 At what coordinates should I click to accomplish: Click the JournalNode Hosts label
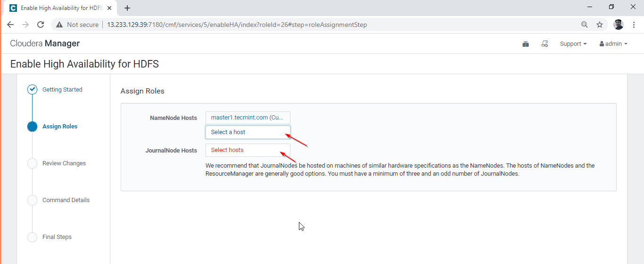coord(171,150)
